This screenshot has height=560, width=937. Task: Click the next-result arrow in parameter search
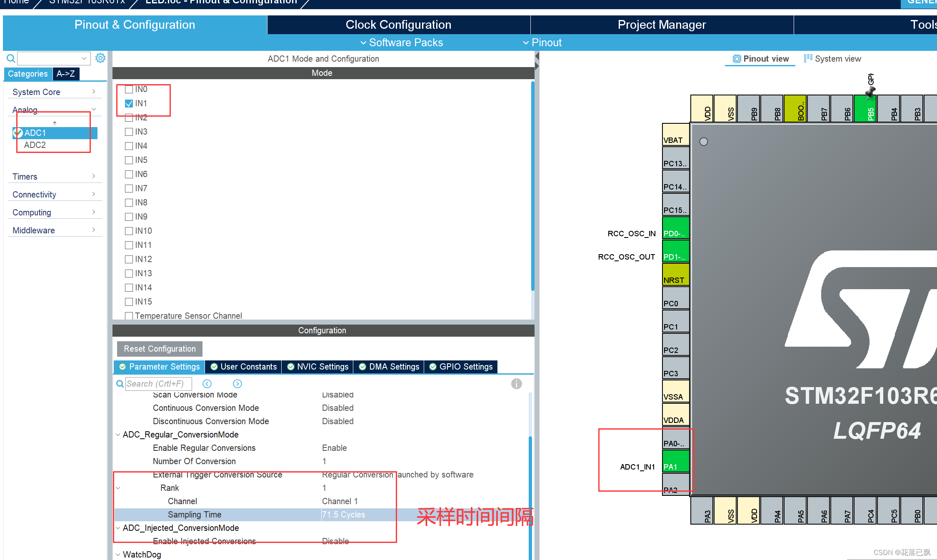coord(237,384)
